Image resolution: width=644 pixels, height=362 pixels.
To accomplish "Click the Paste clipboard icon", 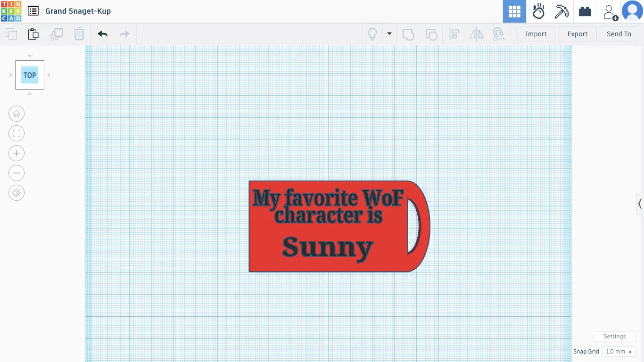I will coord(33,34).
